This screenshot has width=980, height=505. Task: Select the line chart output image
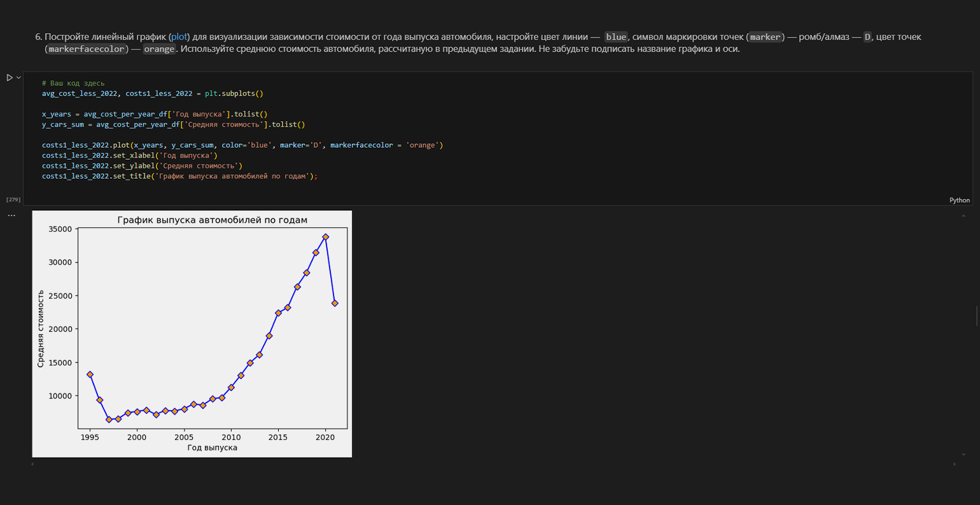coord(192,333)
